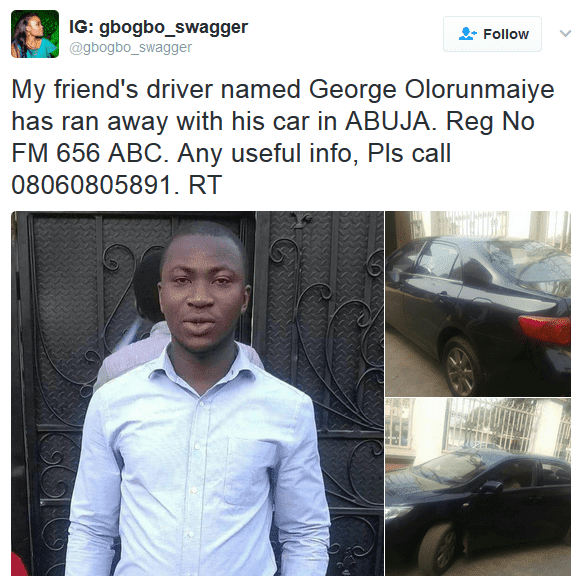Click the name George Olorunmaiye in tweet
This screenshot has height=576, width=579.
pos(431,90)
